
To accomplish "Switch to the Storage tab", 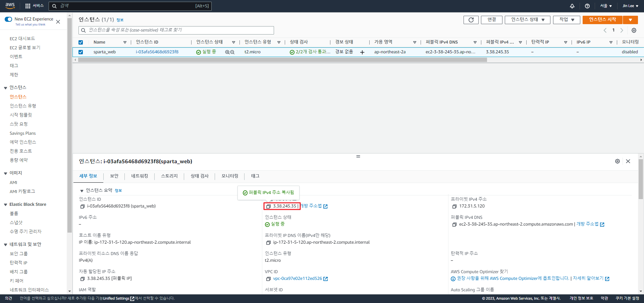I will 169,176.
